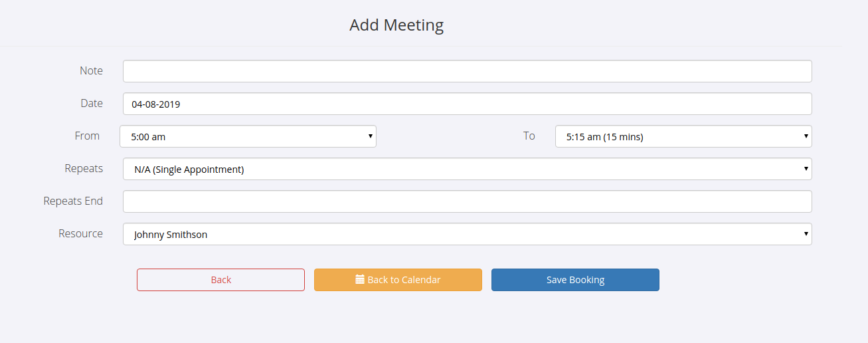
Task: Click the Date field label
Action: [x=92, y=103]
